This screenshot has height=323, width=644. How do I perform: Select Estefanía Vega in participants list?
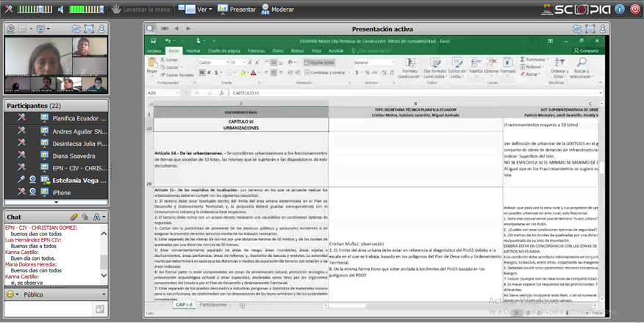tap(79, 180)
